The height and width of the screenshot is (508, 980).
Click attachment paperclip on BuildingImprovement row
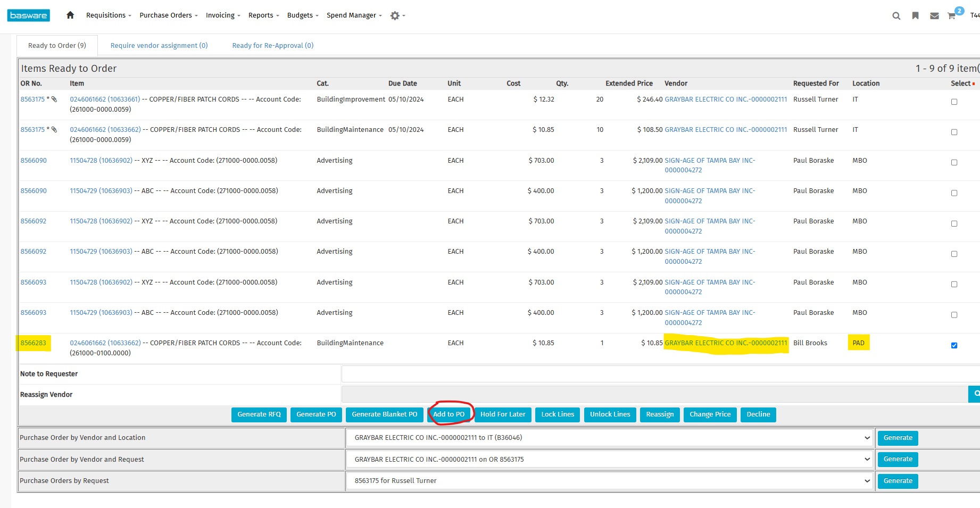[x=54, y=99]
